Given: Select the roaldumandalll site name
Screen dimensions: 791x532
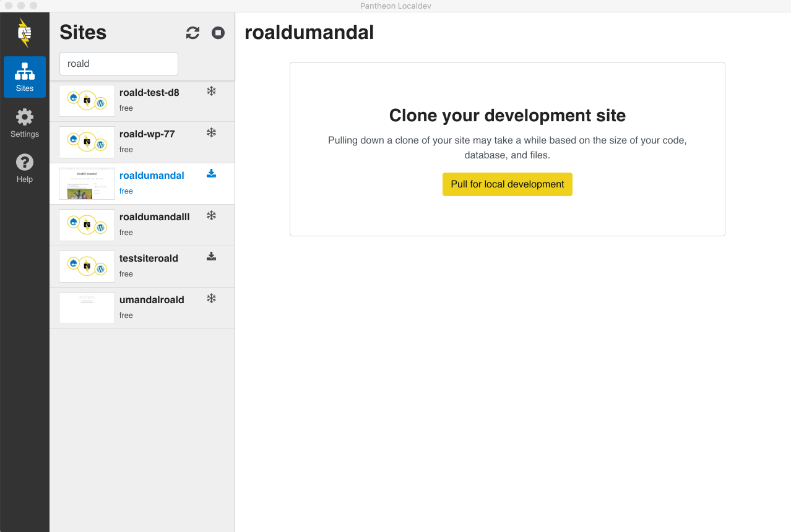Looking at the screenshot, I should click(x=155, y=217).
